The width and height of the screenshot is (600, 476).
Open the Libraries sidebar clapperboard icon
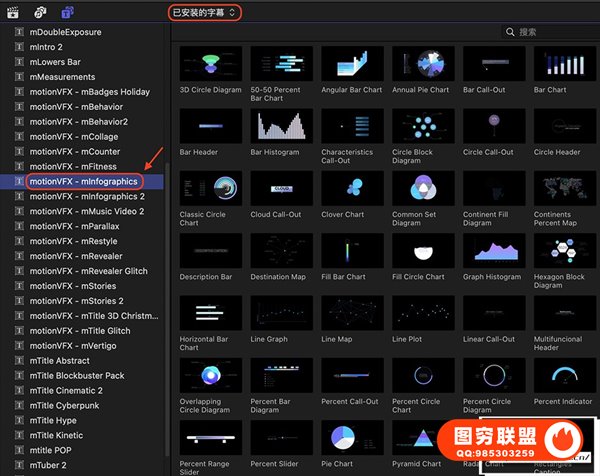[13, 13]
